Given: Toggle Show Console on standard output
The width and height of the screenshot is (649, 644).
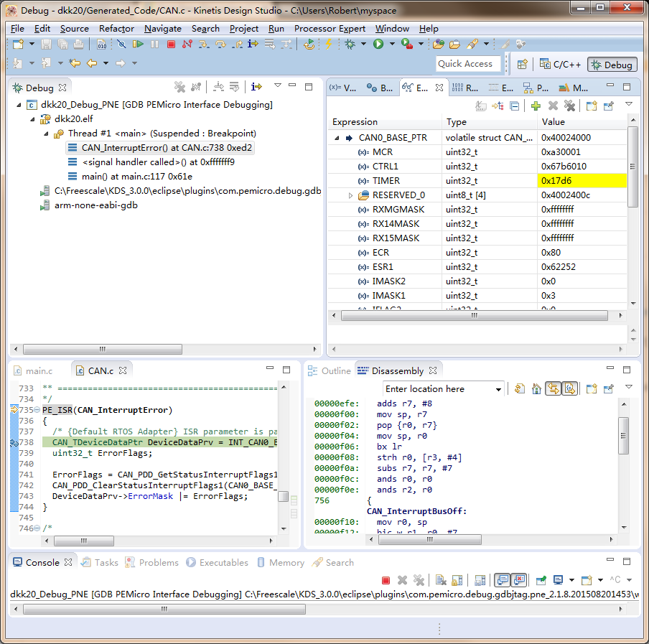Looking at the screenshot, I should [x=503, y=580].
